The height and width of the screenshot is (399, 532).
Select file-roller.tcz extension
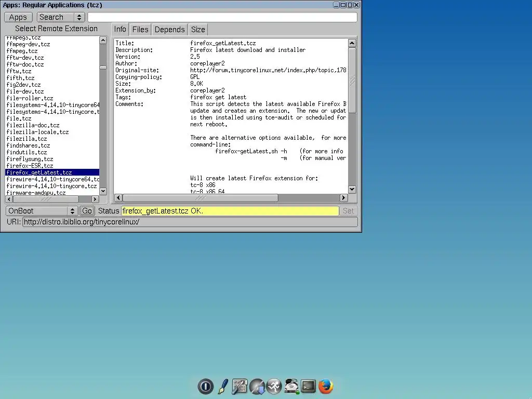[52, 98]
